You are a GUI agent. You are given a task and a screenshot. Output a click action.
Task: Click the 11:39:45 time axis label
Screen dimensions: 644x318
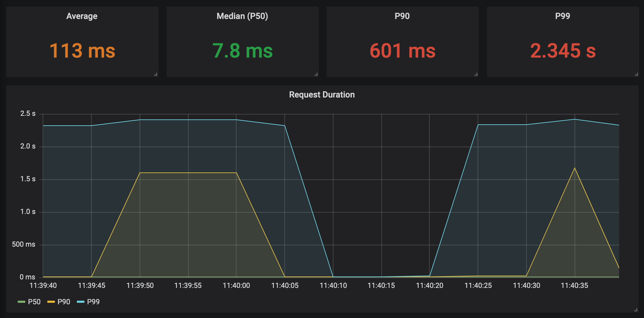click(x=92, y=286)
